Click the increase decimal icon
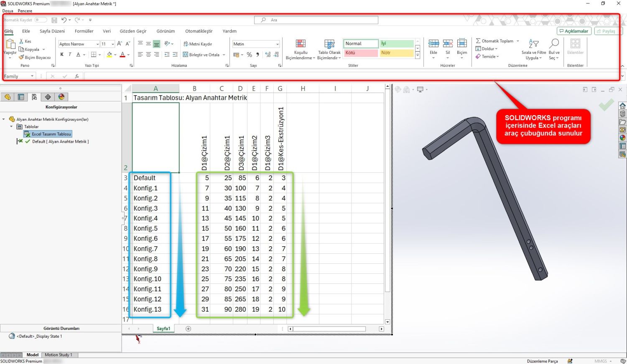This screenshot has width=627, height=364. (x=268, y=55)
